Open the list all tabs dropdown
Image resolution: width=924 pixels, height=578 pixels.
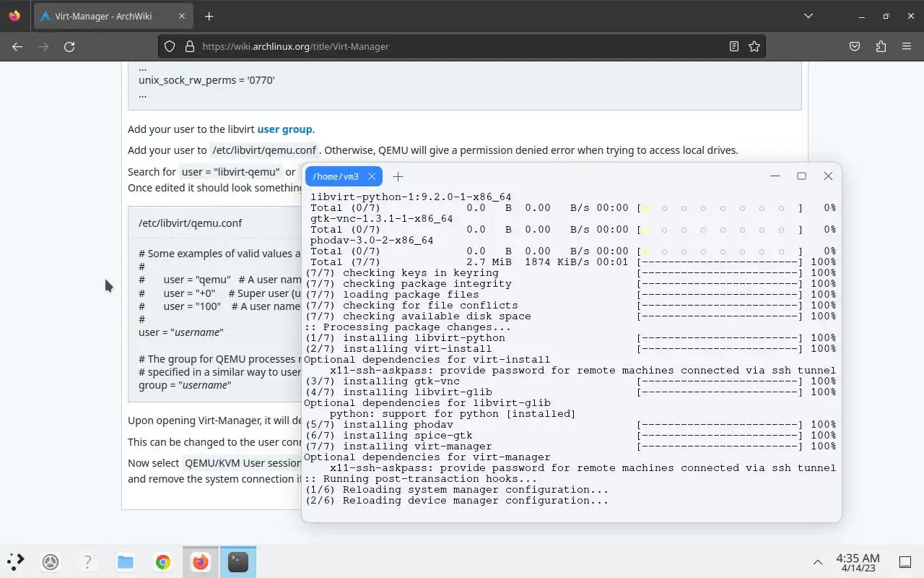(808, 16)
